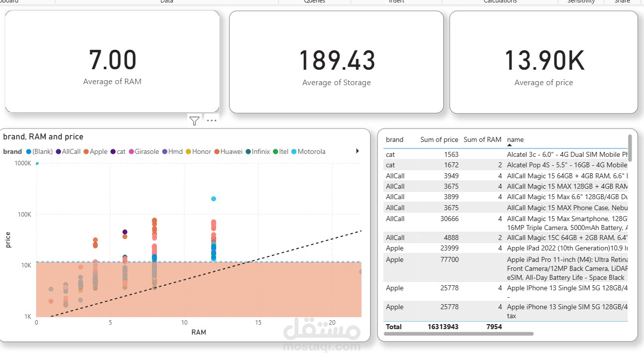Click the orange point at RAM 1
The height and width of the screenshot is (360, 644).
51,301
